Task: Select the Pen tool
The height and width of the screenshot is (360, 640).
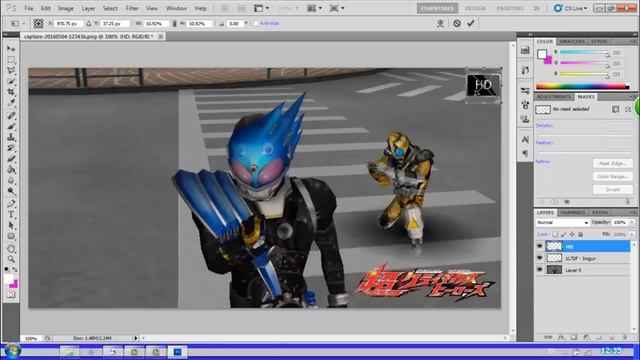Action: point(11,203)
